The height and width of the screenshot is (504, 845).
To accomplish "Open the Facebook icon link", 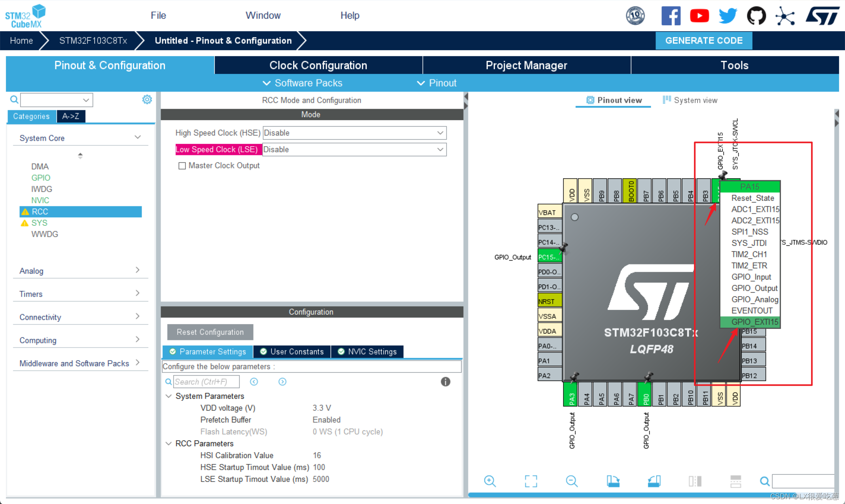I will (671, 16).
